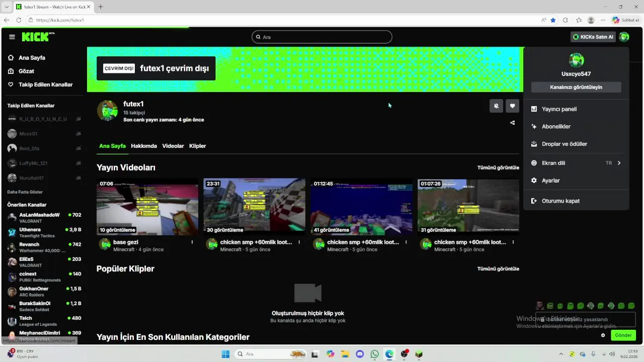The image size is (644, 362).
Task: Click the KICK logo
Action: click(x=38, y=37)
